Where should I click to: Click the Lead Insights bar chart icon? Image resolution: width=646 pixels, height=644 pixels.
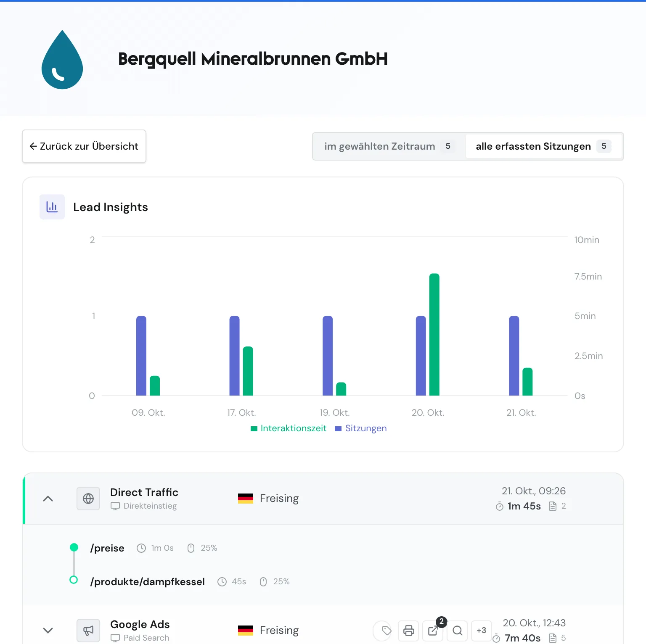pyautogui.click(x=52, y=207)
